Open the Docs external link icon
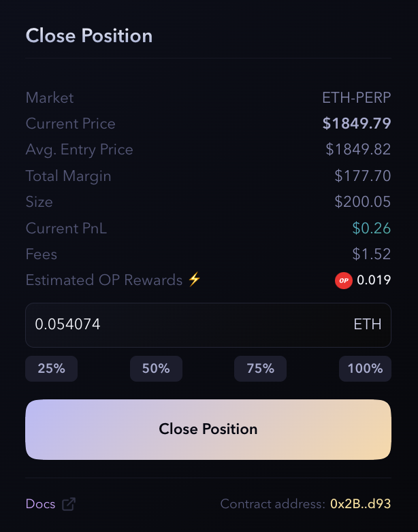The image size is (418, 532). coord(69,504)
